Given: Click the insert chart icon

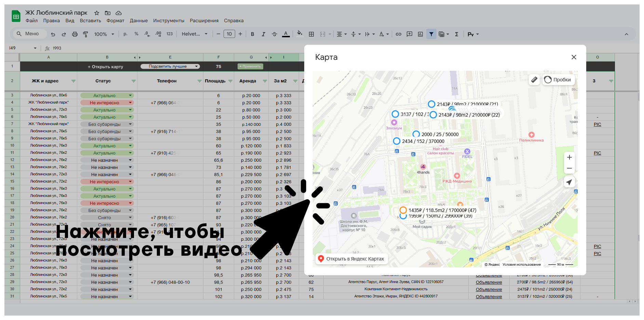Looking at the screenshot, I should [x=420, y=34].
